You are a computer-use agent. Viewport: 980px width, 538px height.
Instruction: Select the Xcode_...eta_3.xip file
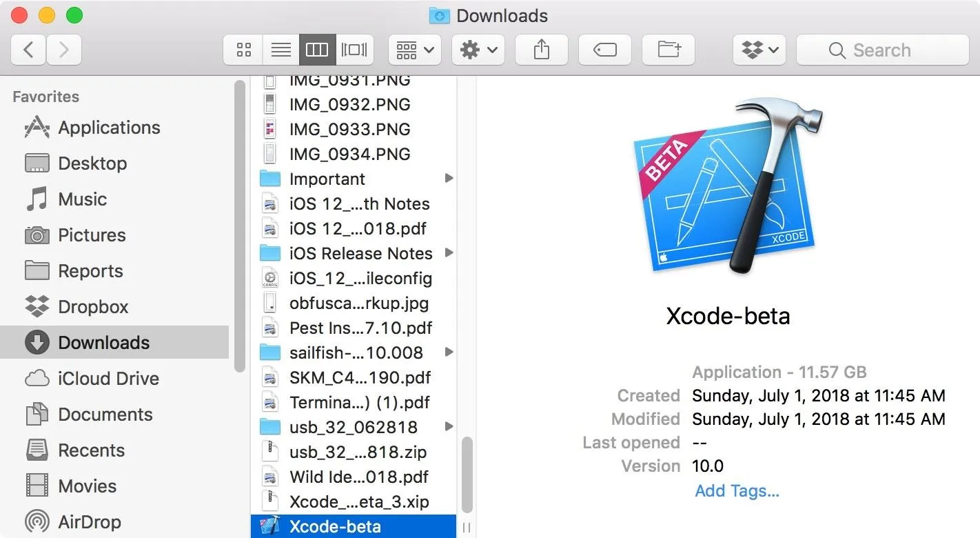pos(354,501)
